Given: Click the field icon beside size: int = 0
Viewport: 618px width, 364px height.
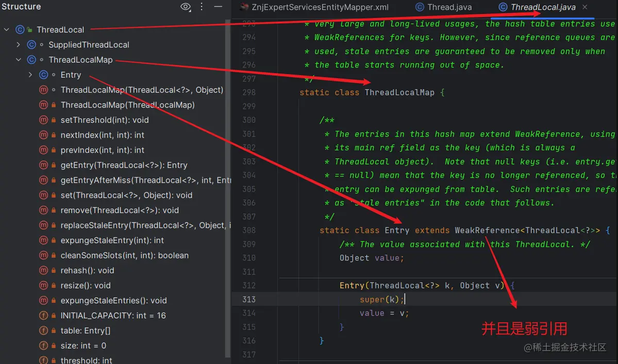Looking at the screenshot, I should pyautogui.click(x=43, y=345).
